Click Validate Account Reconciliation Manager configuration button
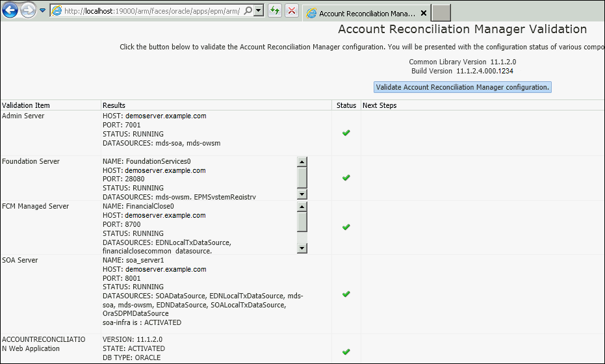 (462, 87)
